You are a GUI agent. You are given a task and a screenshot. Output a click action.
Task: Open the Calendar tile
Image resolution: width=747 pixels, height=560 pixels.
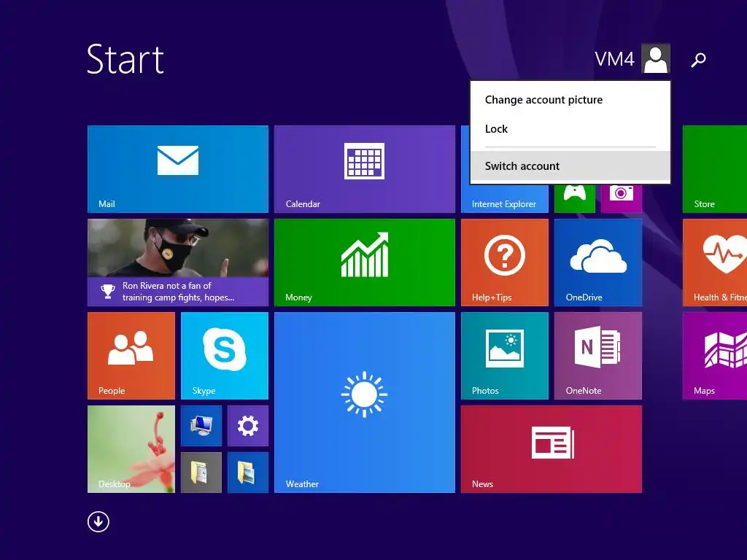365,169
